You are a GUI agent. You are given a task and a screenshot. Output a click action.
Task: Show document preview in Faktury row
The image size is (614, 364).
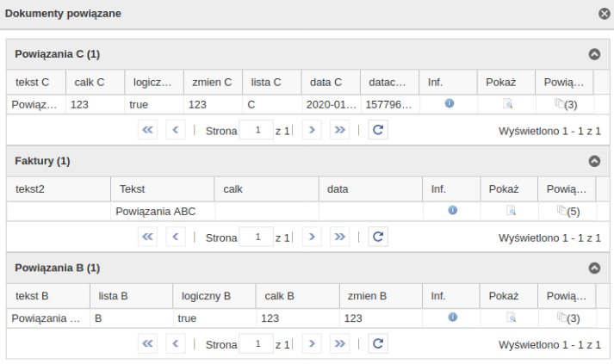(511, 211)
